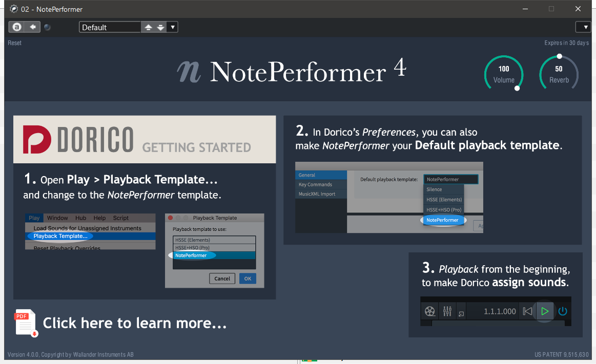Open the functions dropdown at top right
Viewport: 596px width, 364px height.
(584, 27)
